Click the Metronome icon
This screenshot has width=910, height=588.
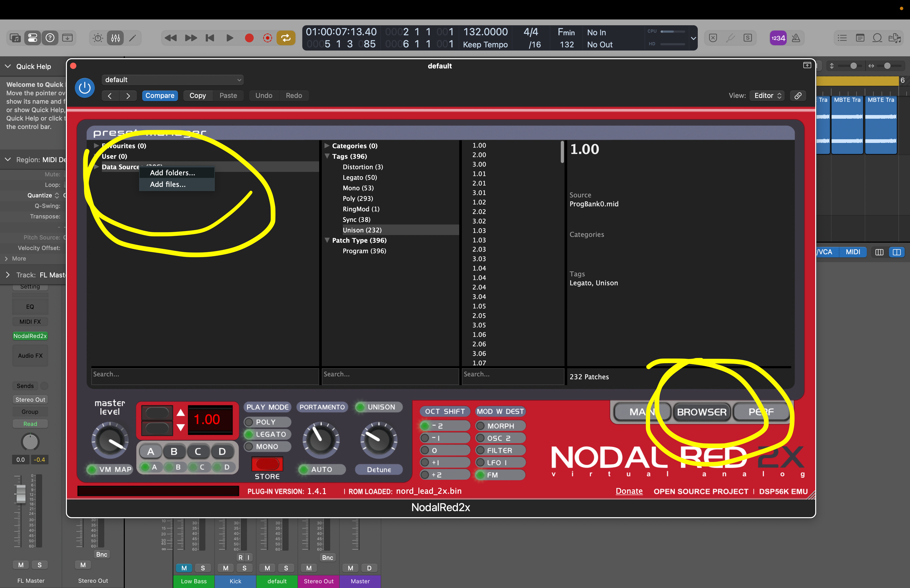(796, 38)
